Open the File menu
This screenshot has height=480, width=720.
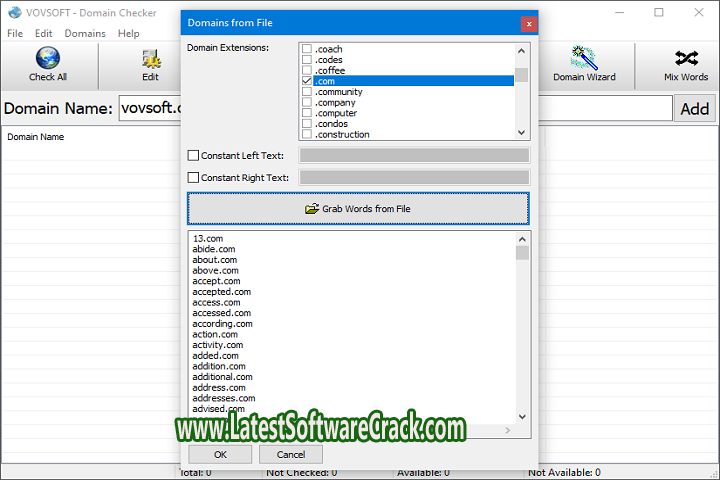15,33
